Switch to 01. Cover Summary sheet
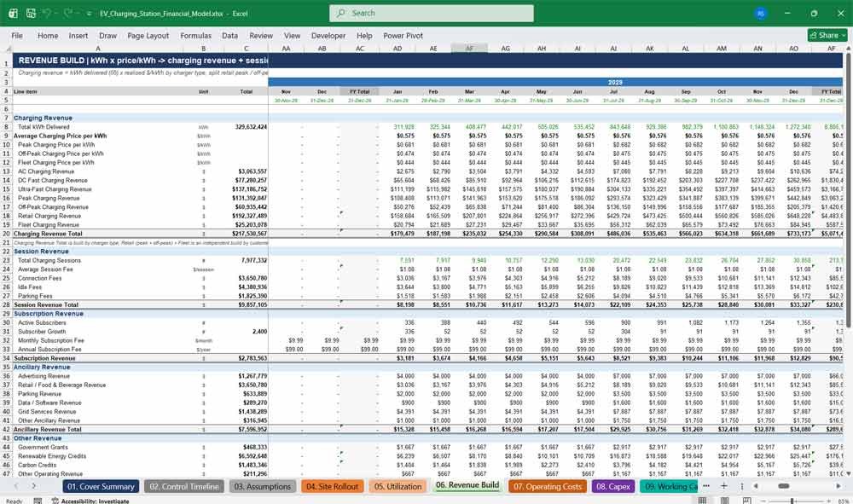This screenshot has width=853, height=504. pyautogui.click(x=102, y=487)
